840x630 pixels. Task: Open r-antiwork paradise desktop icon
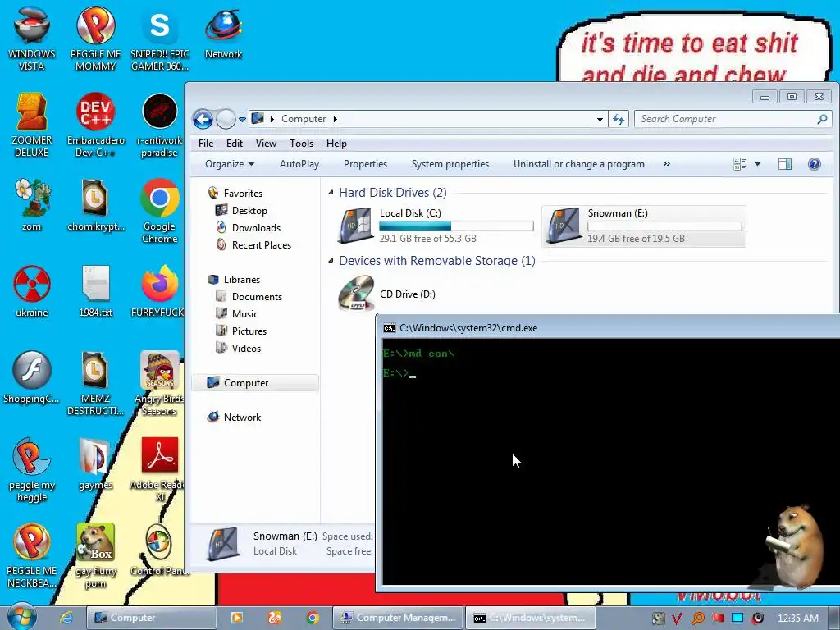pos(160,126)
